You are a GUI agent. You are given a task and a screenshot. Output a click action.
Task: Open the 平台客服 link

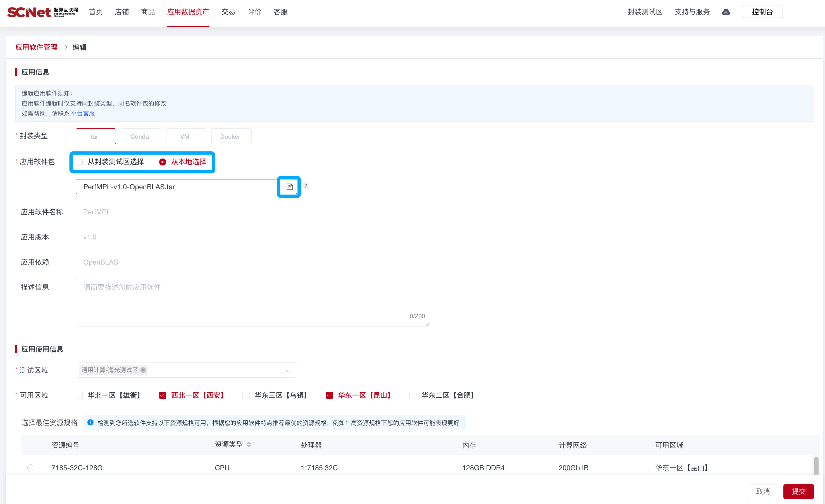pyautogui.click(x=83, y=114)
